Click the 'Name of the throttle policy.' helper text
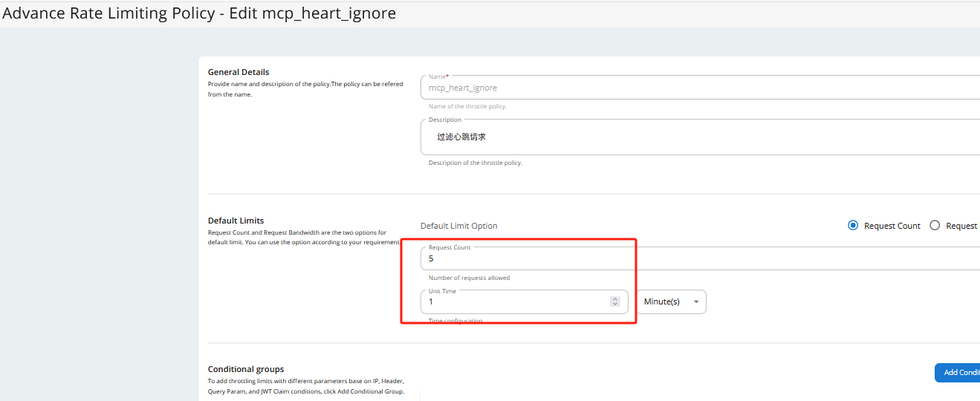Image resolution: width=980 pixels, height=401 pixels. 468,106
